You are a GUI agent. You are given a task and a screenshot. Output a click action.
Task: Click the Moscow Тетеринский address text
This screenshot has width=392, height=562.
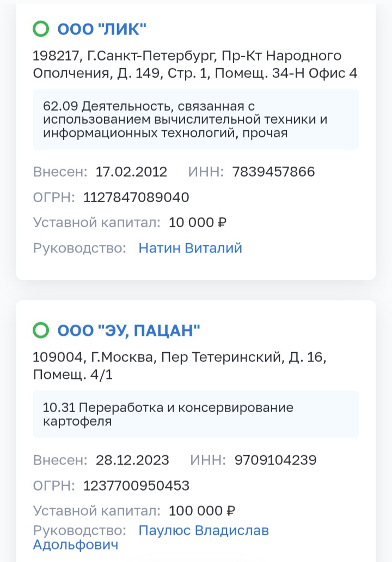tap(179, 366)
